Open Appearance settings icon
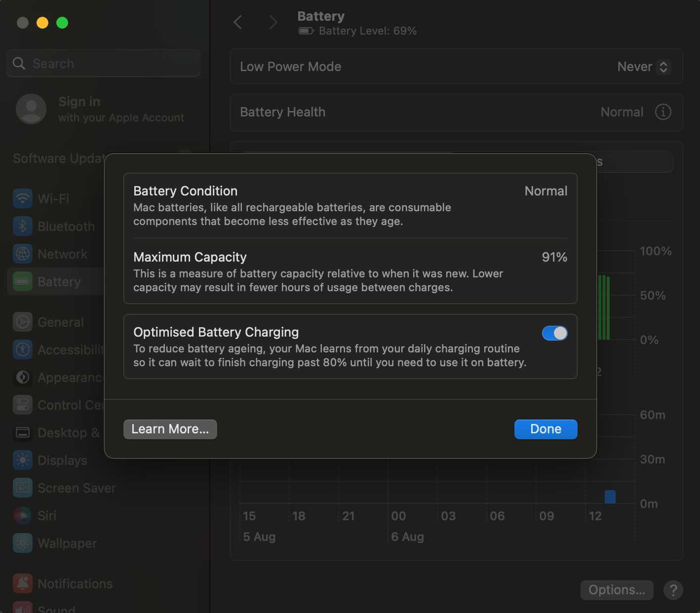The width and height of the screenshot is (700, 613). pyautogui.click(x=22, y=377)
